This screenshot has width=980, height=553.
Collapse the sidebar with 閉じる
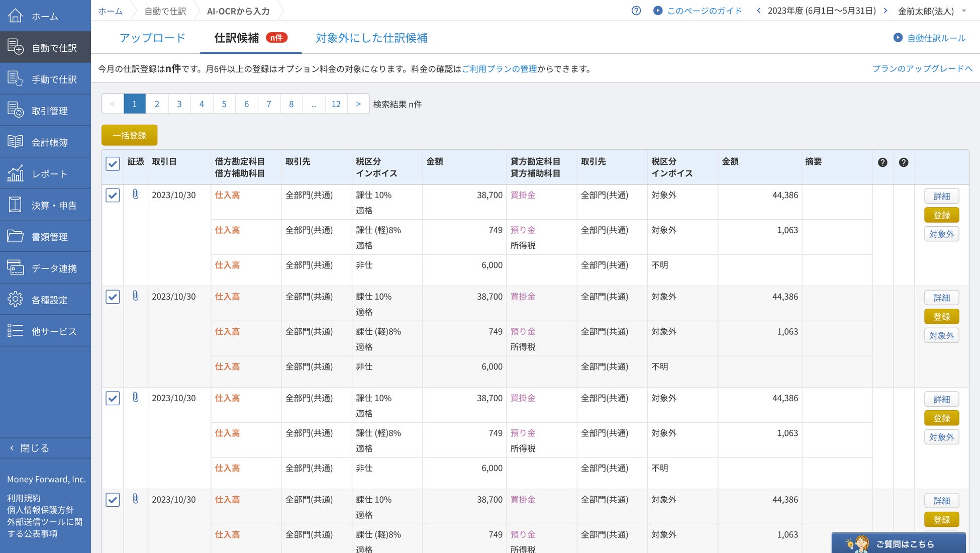pyautogui.click(x=29, y=448)
